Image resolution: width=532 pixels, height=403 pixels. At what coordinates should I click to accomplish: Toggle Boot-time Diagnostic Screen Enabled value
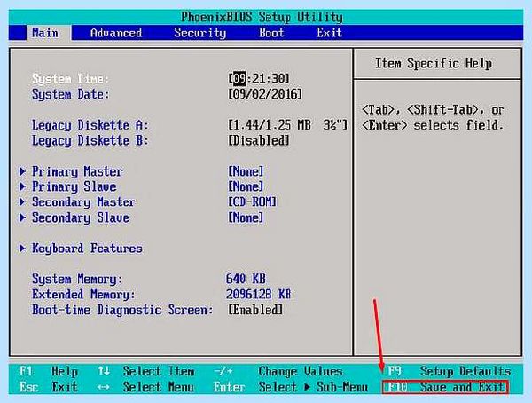(255, 310)
